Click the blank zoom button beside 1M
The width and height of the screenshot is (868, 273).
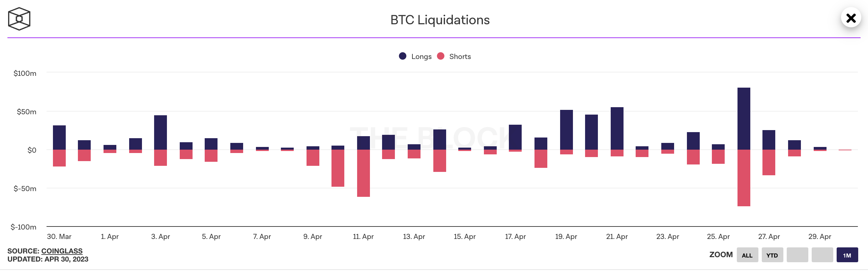[x=822, y=255]
